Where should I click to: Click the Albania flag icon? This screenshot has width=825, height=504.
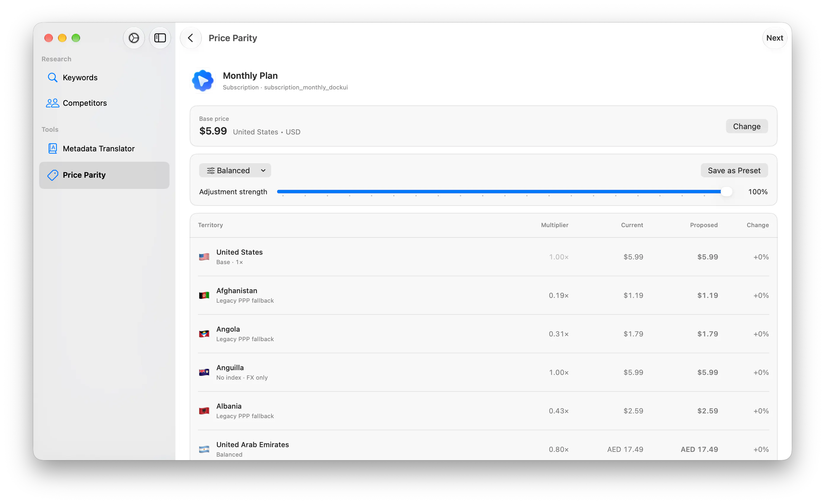(x=204, y=411)
